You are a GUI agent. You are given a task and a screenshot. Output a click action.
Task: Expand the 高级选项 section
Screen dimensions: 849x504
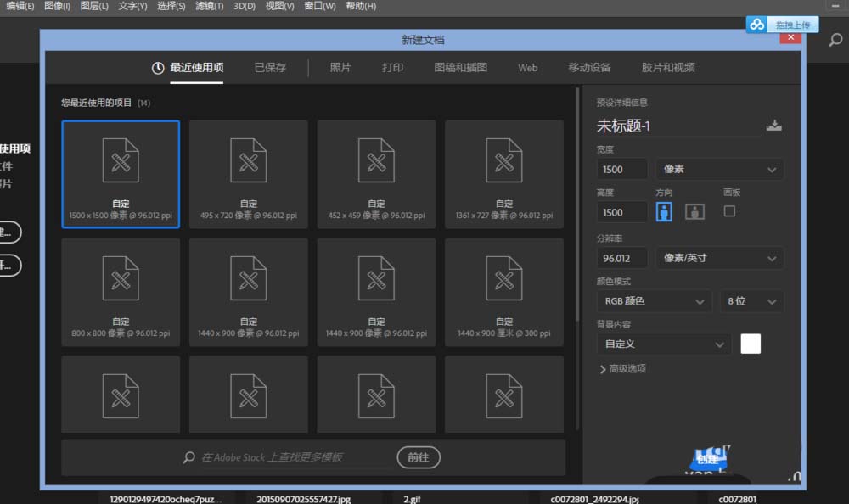[622, 368]
